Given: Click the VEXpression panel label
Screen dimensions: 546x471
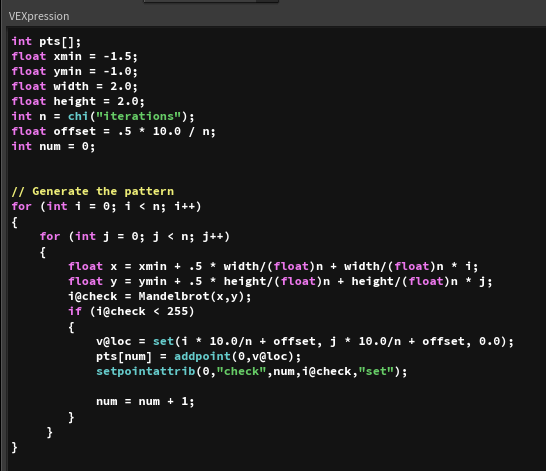Looking at the screenshot, I should (x=39, y=16).
